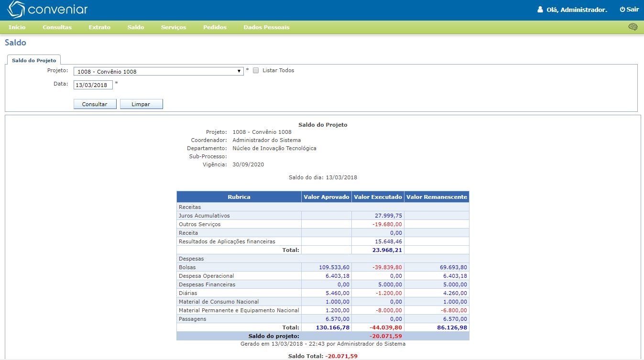Viewport: 644px width, 360px height.
Task: Open the Dados Pessoais menu
Action: tap(266, 27)
